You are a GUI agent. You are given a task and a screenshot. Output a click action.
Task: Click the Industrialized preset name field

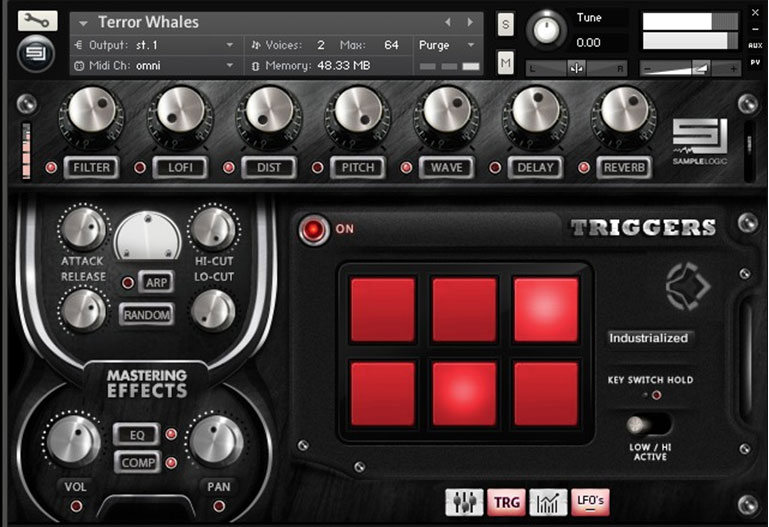649,338
